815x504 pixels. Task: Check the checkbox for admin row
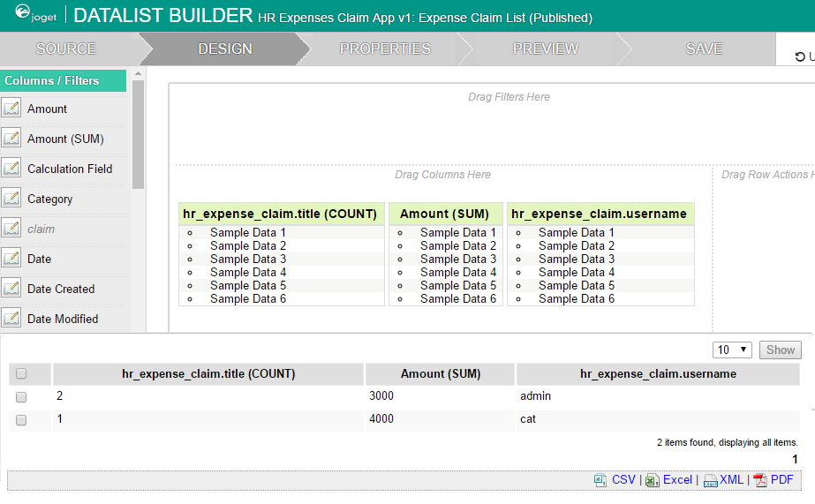point(21,397)
